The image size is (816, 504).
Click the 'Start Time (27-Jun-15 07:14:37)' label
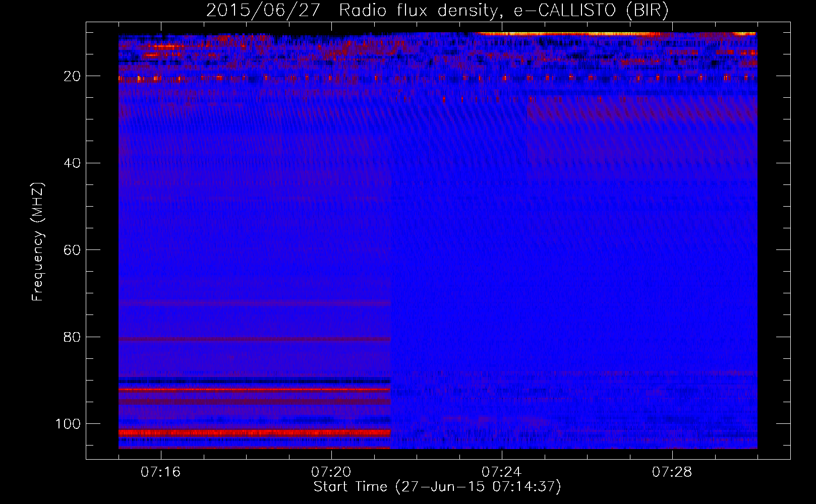click(437, 487)
